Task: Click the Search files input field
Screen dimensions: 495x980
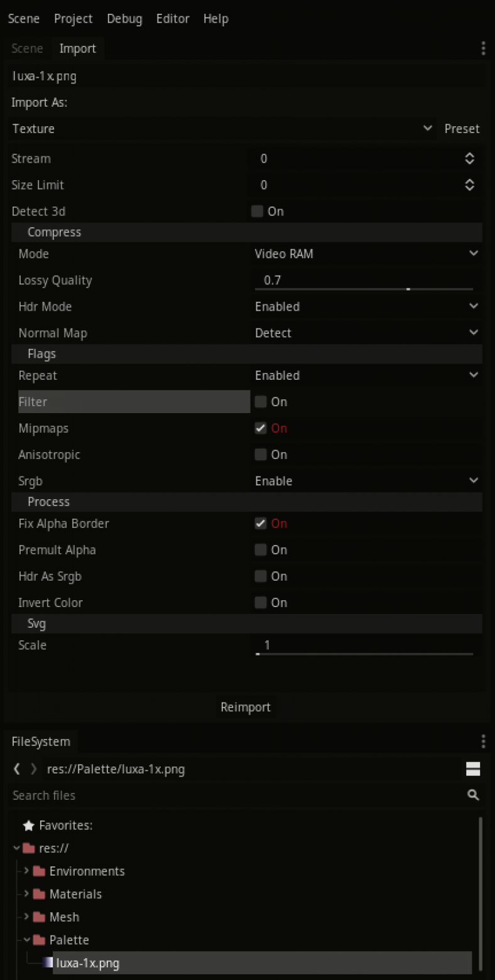Action: click(188, 795)
